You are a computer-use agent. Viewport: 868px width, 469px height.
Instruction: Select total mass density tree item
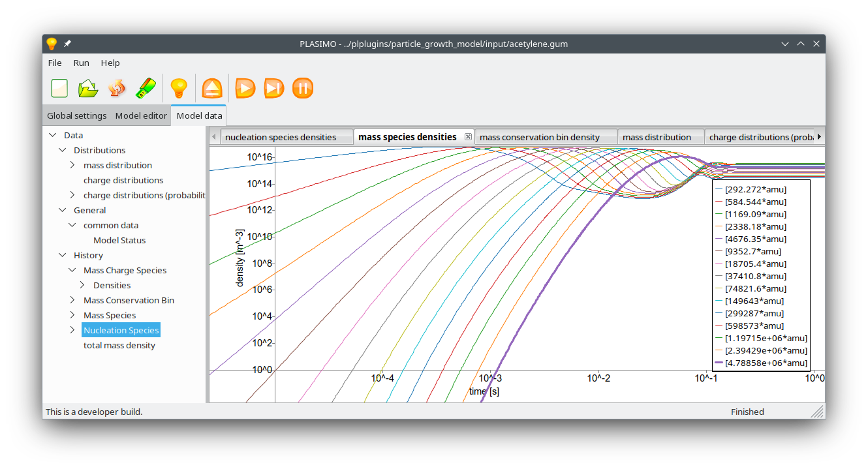[119, 345]
